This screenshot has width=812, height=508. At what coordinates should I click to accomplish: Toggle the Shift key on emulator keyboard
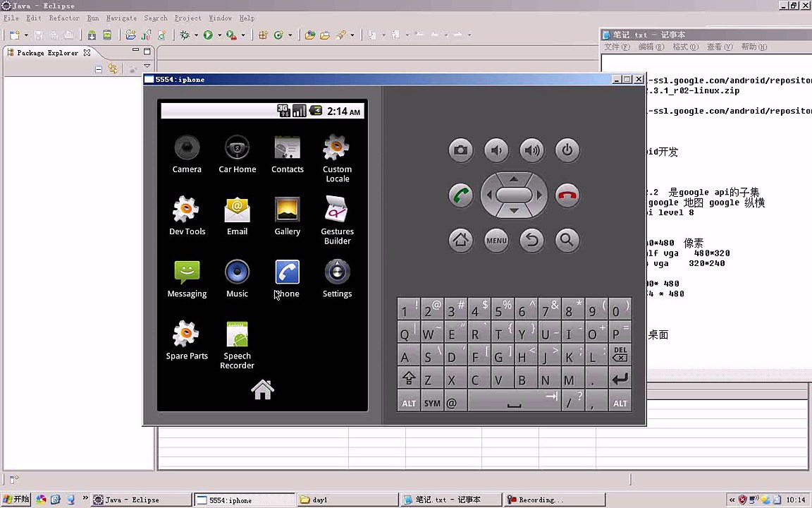(x=409, y=380)
